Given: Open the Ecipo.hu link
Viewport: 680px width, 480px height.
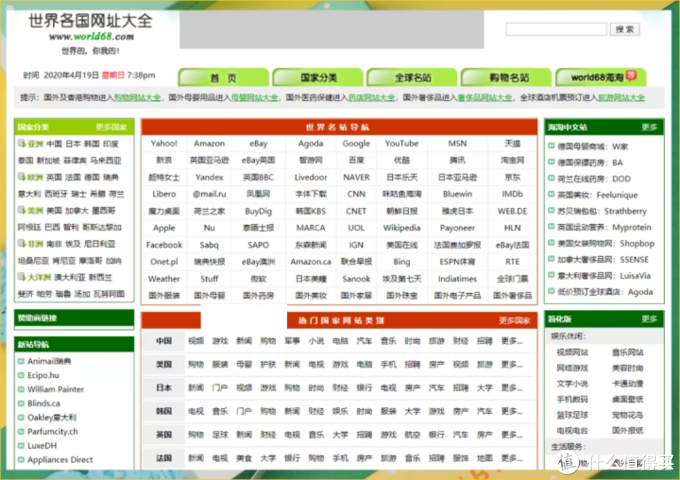Looking at the screenshot, I should click(43, 375).
